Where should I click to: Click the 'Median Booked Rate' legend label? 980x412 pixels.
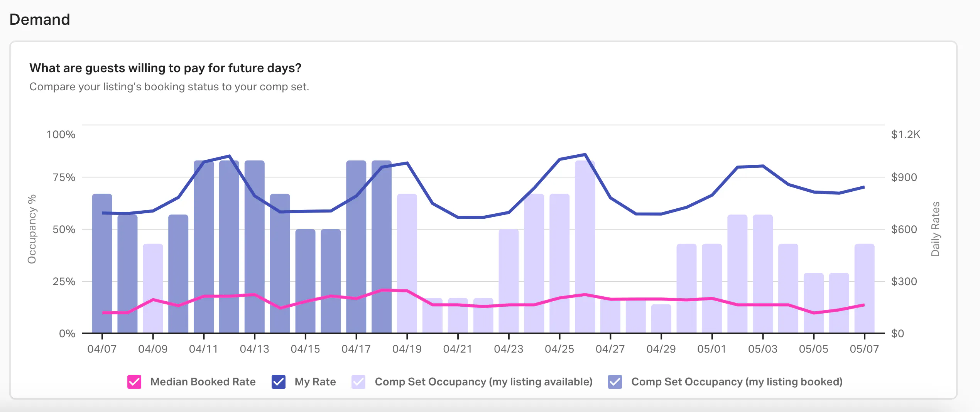point(203,382)
